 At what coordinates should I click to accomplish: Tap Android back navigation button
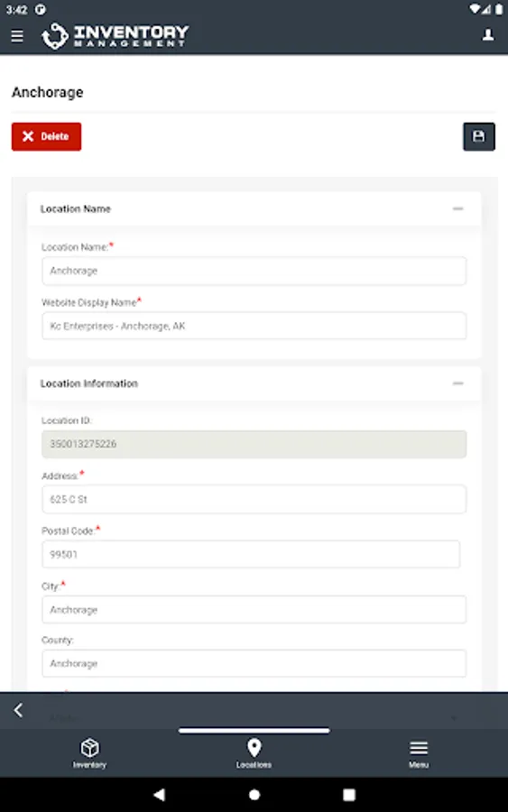coord(160,794)
